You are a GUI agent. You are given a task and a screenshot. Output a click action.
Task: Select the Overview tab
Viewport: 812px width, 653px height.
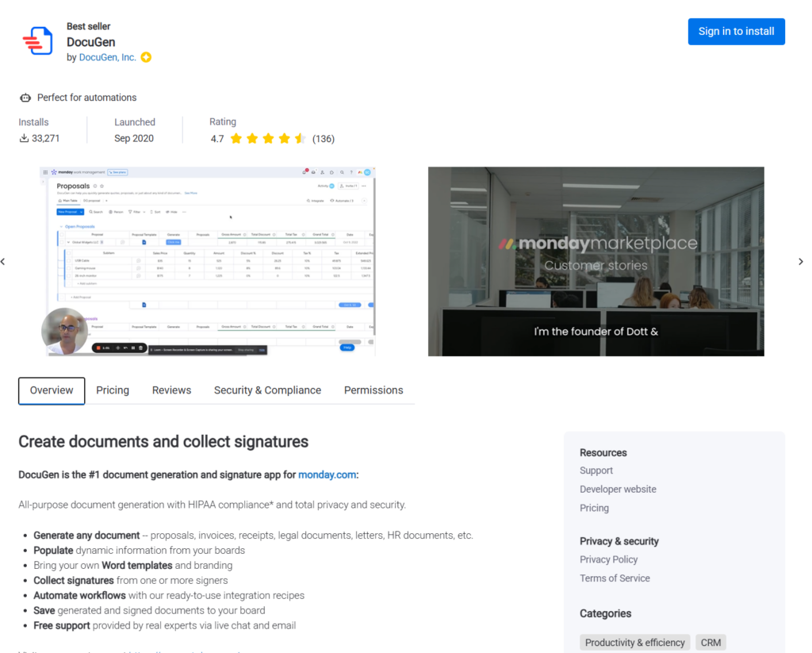pyautogui.click(x=52, y=390)
